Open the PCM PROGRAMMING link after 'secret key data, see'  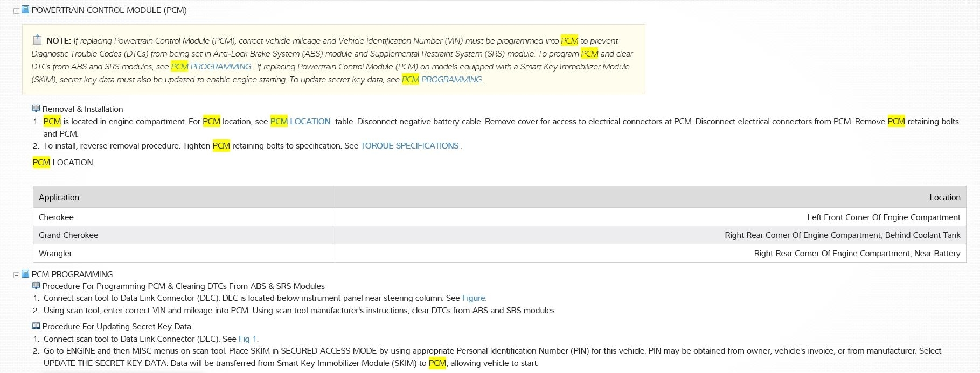[442, 80]
